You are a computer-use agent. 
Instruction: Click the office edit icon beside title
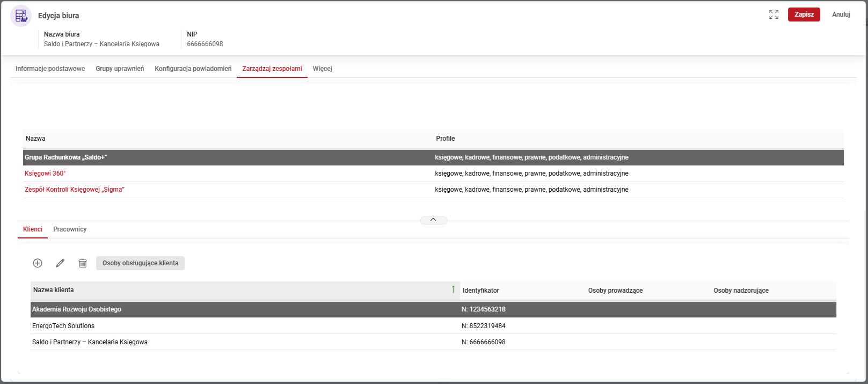(x=21, y=16)
